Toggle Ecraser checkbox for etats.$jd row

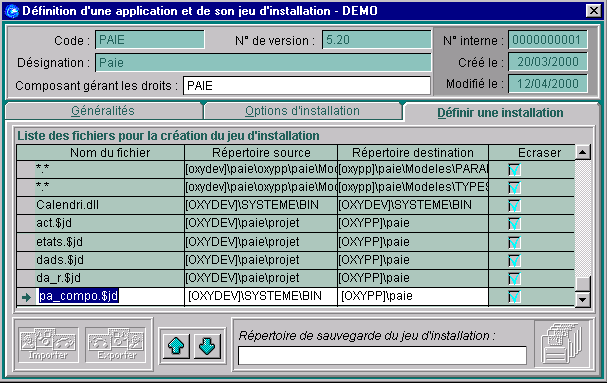point(514,242)
